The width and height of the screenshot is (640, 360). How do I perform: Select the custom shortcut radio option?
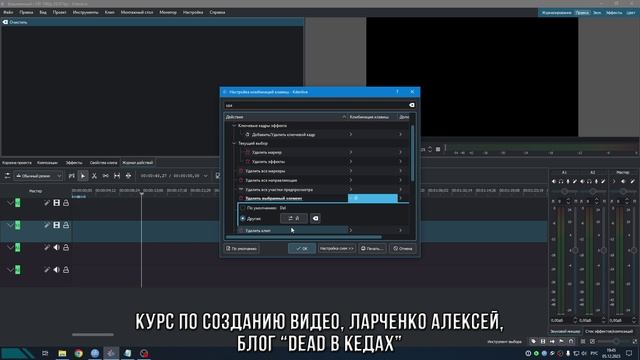click(243, 219)
